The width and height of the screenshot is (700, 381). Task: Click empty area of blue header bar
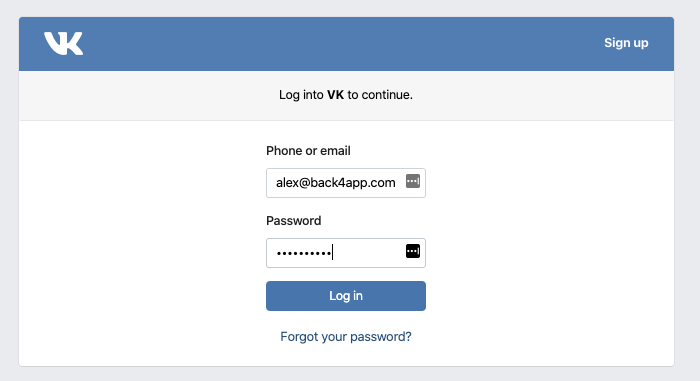[x=339, y=44]
